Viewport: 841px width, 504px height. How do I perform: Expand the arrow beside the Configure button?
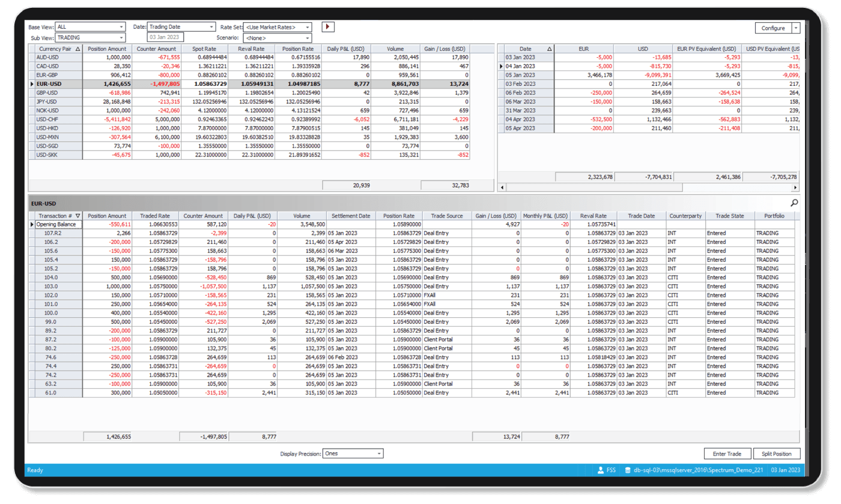(x=796, y=28)
